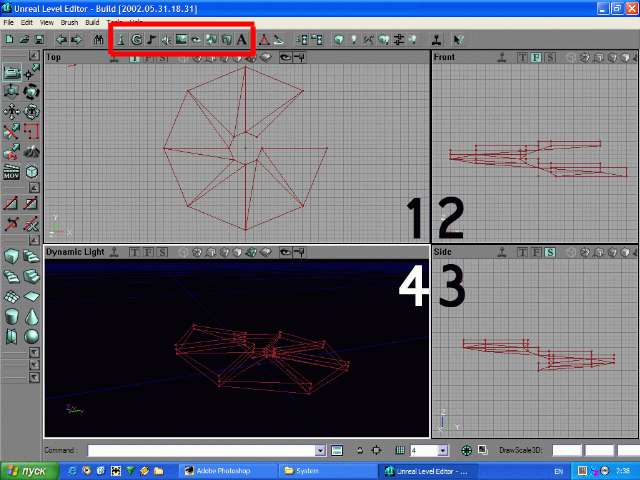The image size is (640, 480).
Task: Toggle S button in Side viewport
Action: click(x=550, y=252)
